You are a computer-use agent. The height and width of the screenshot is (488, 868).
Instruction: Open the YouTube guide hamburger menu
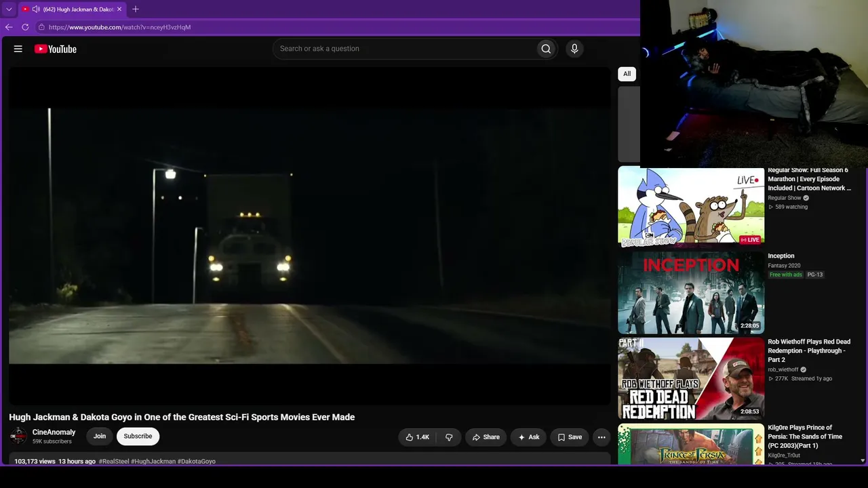18,49
